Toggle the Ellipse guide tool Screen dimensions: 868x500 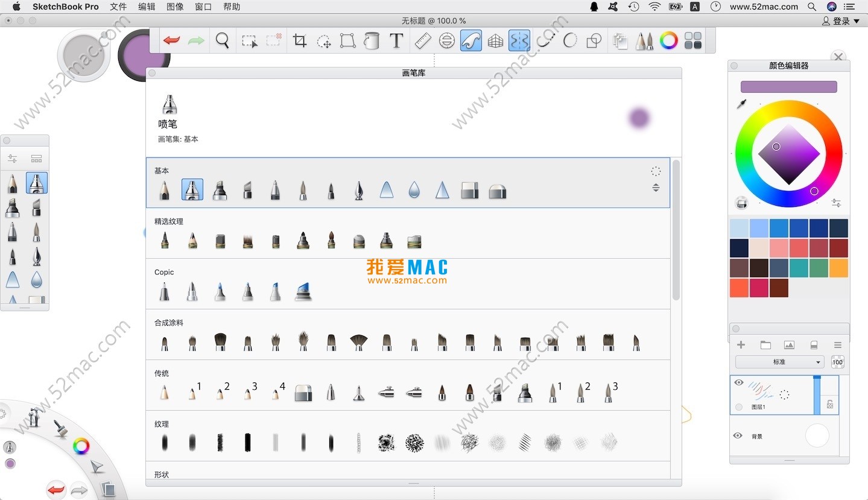click(447, 40)
